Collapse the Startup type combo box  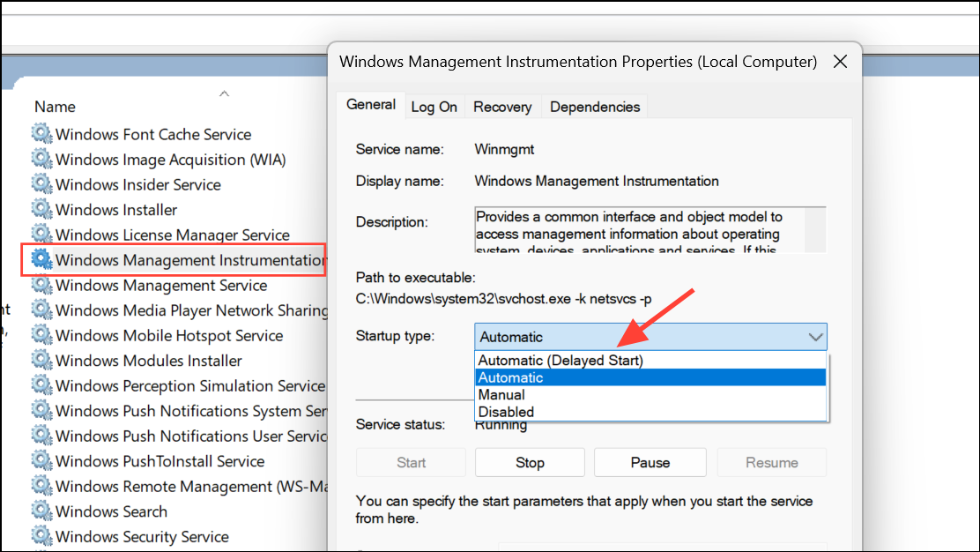click(x=815, y=337)
